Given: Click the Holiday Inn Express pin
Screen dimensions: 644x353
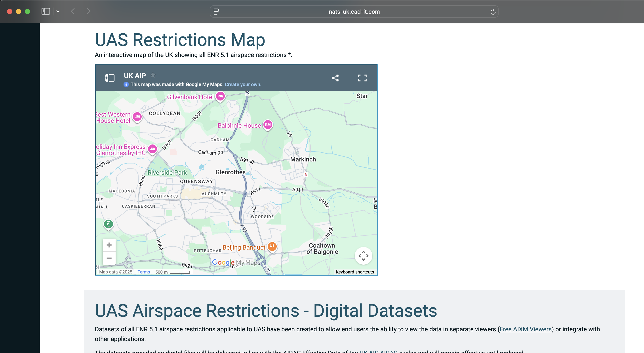Looking at the screenshot, I should (x=152, y=149).
